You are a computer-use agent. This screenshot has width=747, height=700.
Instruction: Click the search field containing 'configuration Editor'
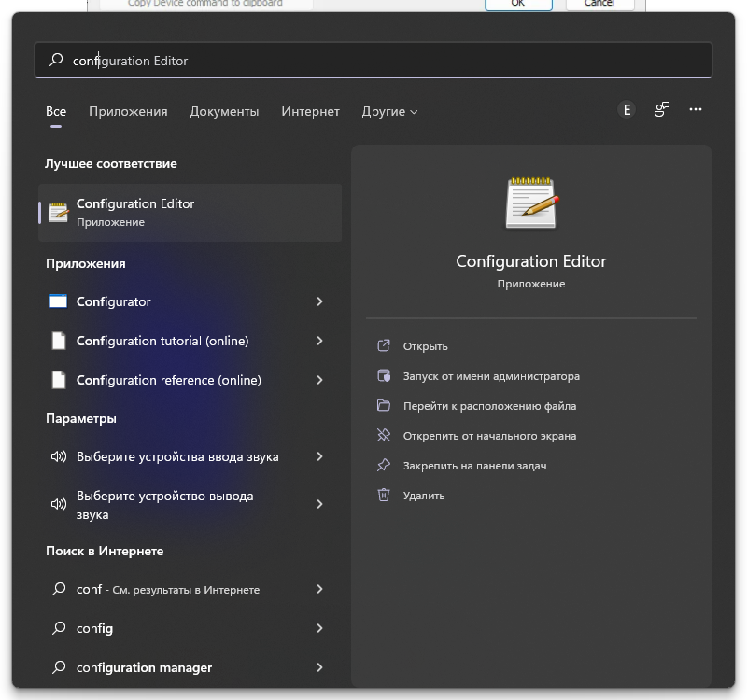click(373, 60)
